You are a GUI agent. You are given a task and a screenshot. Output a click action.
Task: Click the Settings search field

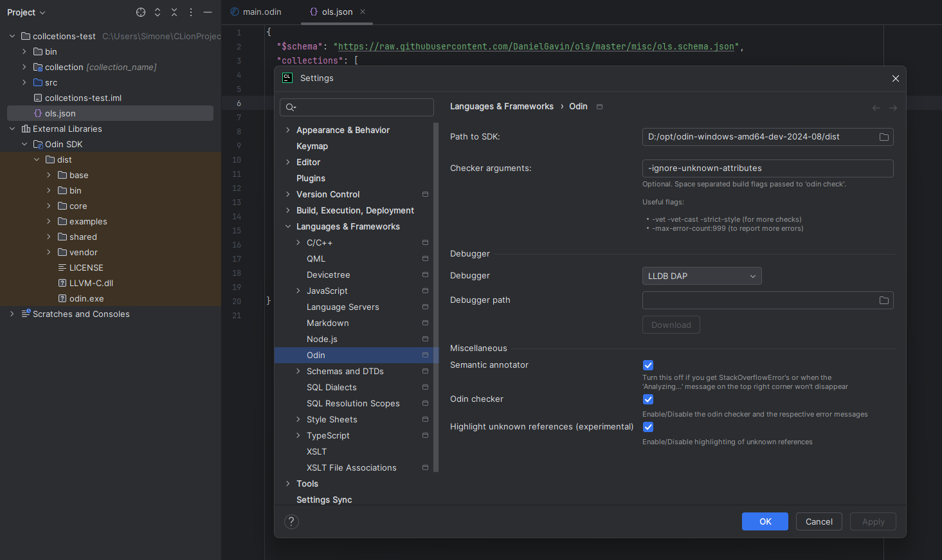pos(357,107)
